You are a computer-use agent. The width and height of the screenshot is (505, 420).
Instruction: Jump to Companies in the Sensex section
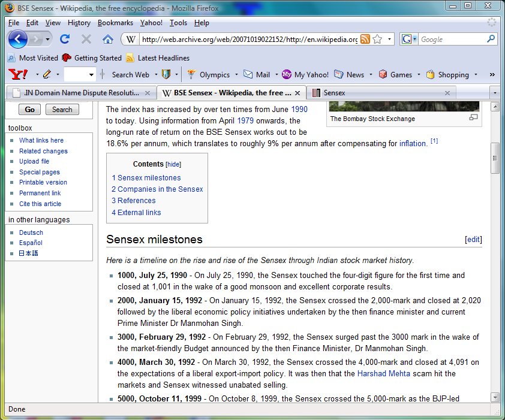(157, 189)
